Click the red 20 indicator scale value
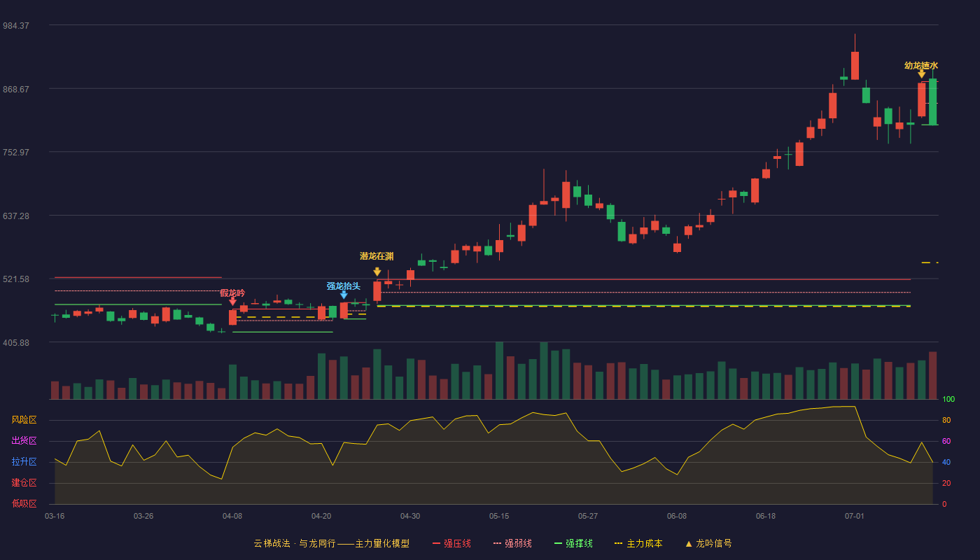Viewport: 980px width, 560px height. tap(946, 484)
